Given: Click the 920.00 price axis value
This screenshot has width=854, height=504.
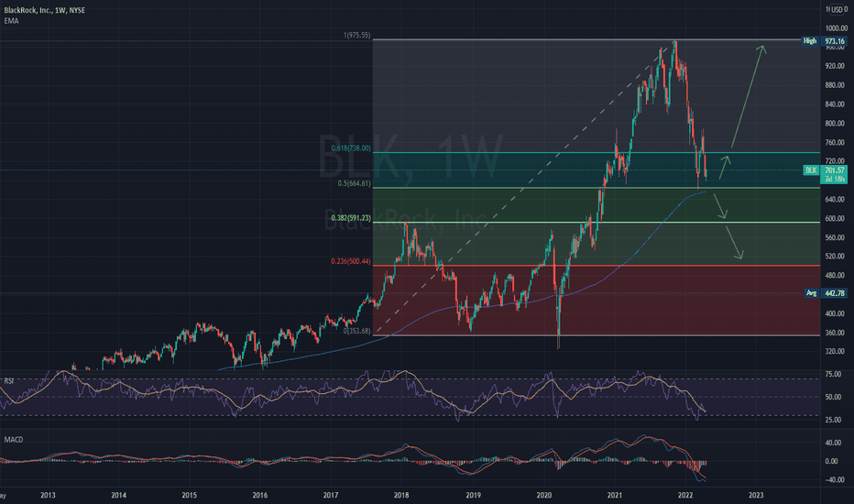Looking at the screenshot, I should (835, 66).
